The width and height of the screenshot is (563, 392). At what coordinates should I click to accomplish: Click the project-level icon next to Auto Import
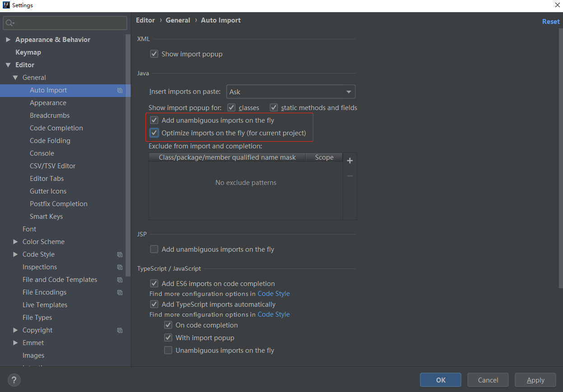pos(120,90)
